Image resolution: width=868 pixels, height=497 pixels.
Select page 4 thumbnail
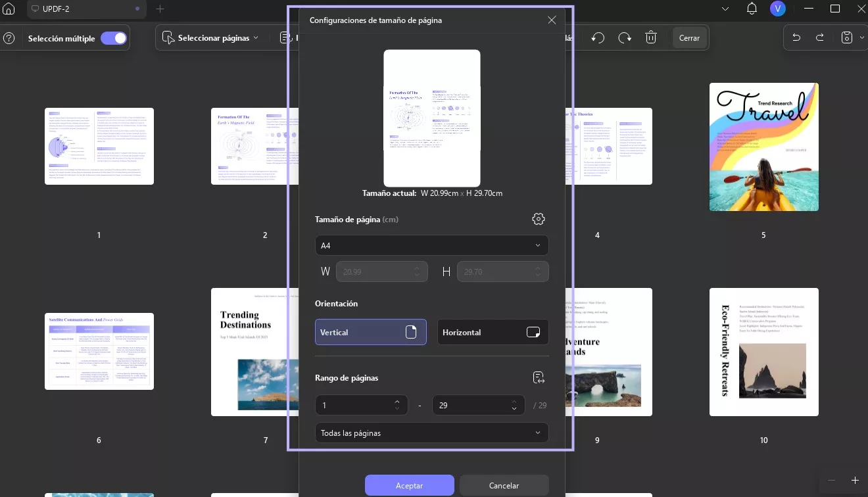pos(609,146)
